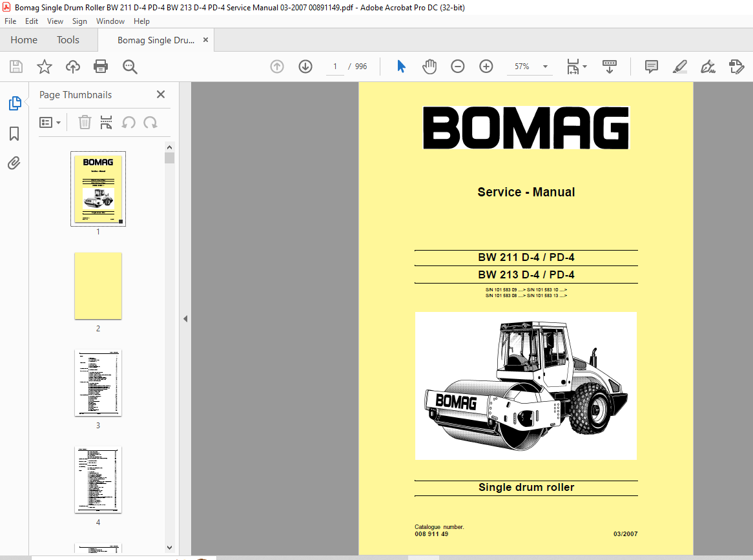Click the stamp tool icon at toolbar end

736,67
